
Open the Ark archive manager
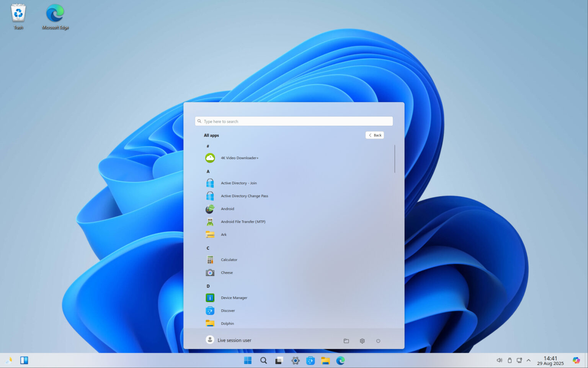pos(224,234)
